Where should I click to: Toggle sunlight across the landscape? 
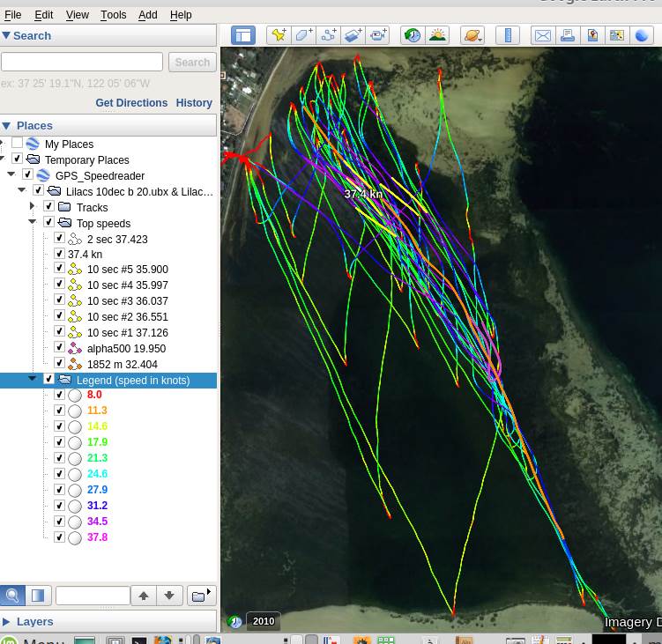[436, 35]
